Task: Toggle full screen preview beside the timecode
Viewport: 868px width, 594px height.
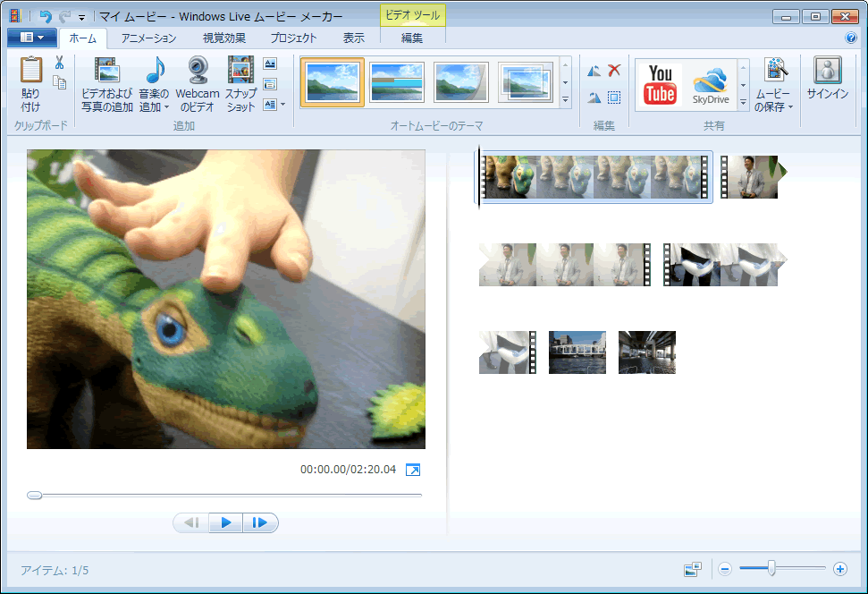Action: click(413, 470)
